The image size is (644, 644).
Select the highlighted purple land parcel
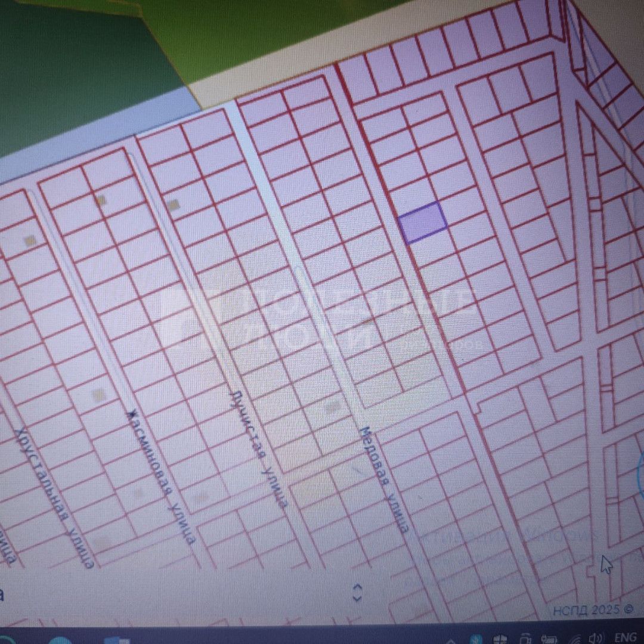pos(423,222)
